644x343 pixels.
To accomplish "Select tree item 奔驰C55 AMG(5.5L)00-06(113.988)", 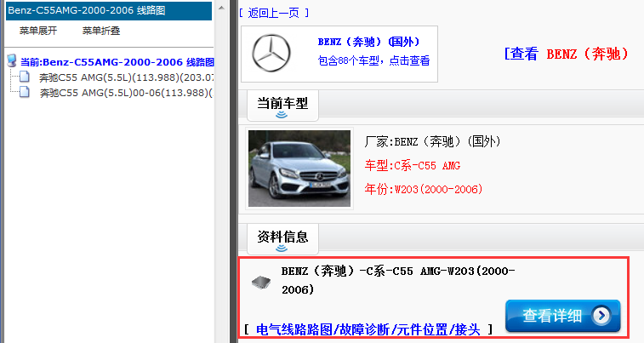I will pyautogui.click(x=127, y=93).
